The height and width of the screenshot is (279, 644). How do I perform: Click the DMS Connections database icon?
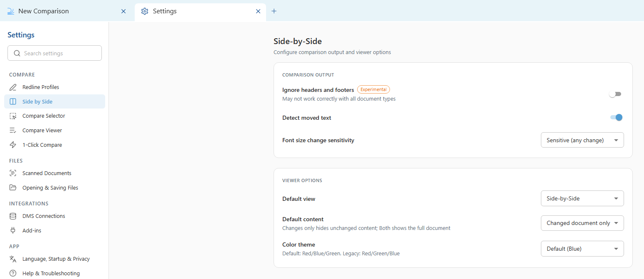pyautogui.click(x=13, y=216)
